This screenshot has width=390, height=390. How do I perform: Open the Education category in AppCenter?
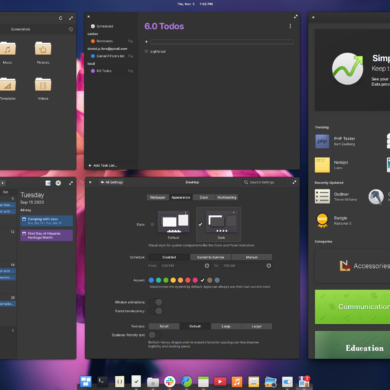coord(352,345)
